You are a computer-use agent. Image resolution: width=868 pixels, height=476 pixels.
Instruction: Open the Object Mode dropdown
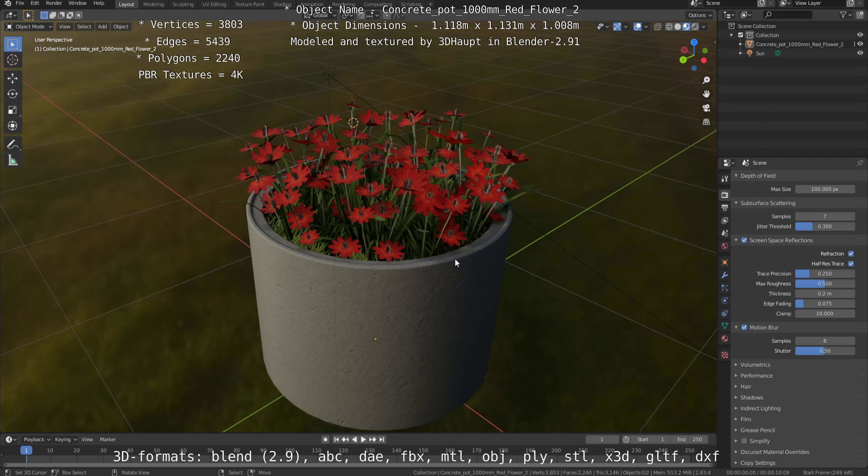coord(29,27)
